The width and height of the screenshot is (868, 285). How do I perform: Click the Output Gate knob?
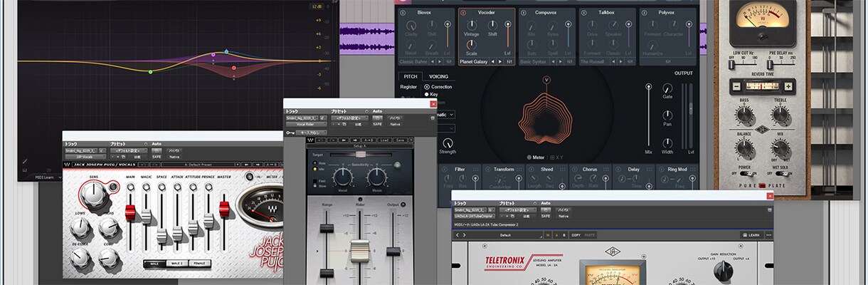pos(667,87)
